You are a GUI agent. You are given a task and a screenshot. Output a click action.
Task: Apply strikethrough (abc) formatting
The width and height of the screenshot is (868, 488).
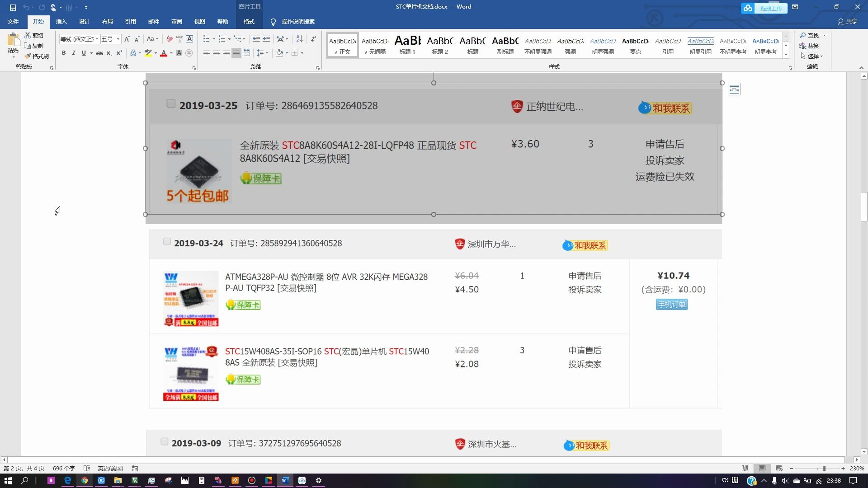click(99, 53)
